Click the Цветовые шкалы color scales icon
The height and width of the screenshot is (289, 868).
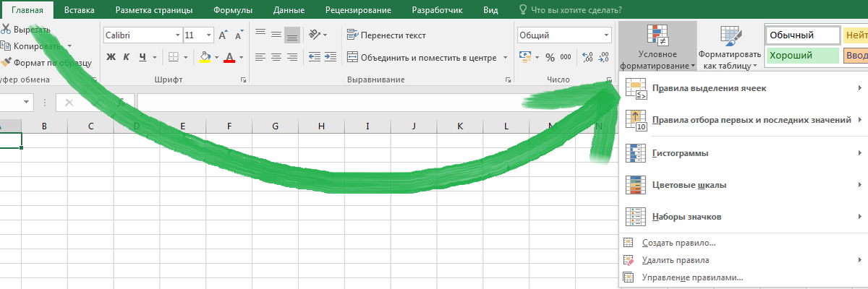pyautogui.click(x=636, y=184)
